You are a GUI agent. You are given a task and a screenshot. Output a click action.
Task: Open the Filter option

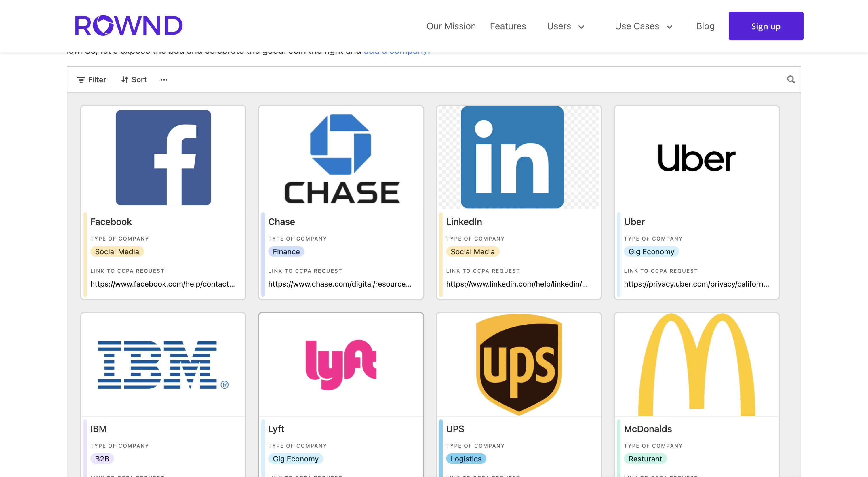click(92, 79)
